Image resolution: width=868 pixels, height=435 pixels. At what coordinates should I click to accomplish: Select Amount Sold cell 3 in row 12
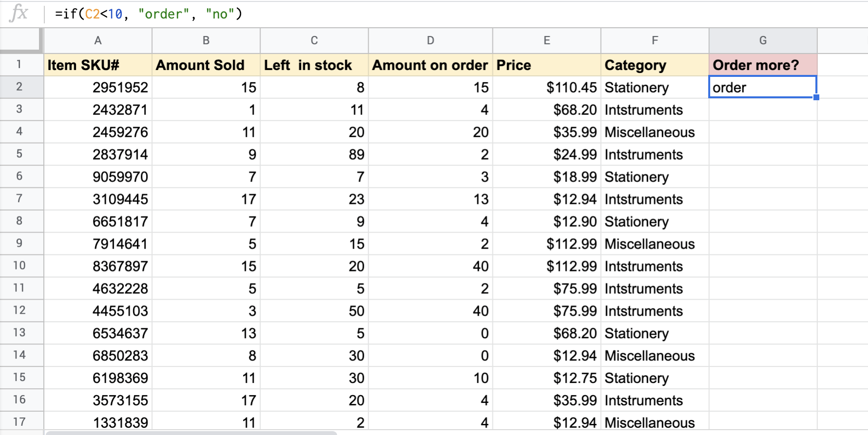click(x=206, y=311)
